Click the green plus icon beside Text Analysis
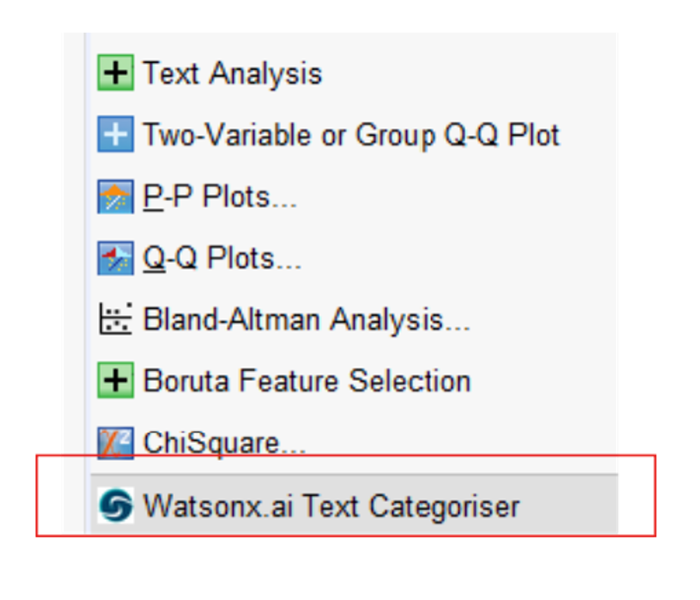This screenshot has width=700, height=600. point(116,73)
